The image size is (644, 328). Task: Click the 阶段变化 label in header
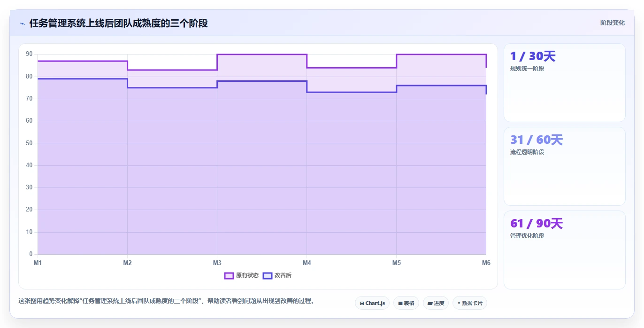pos(612,23)
